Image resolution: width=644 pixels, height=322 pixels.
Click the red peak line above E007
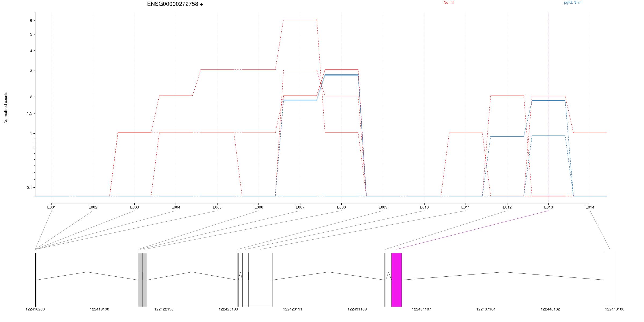[x=300, y=19]
